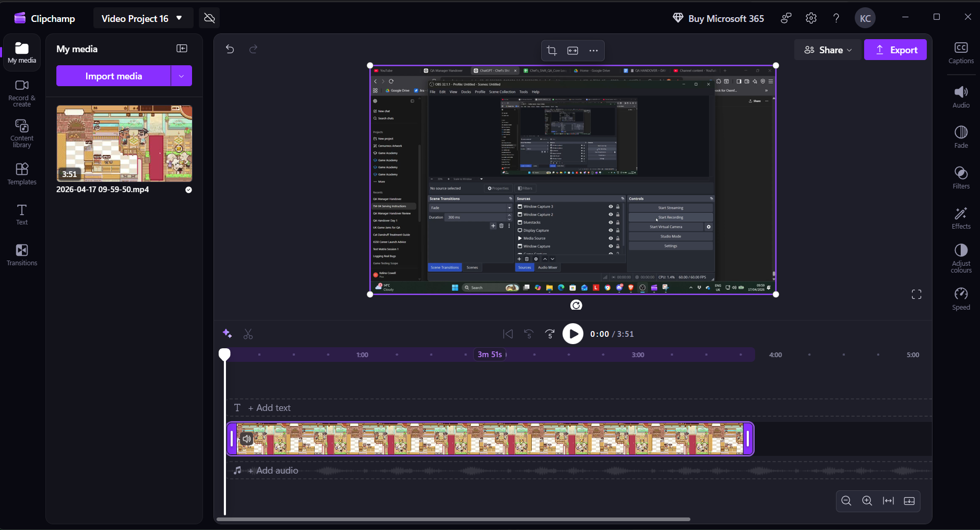Toggle fullscreen preview mode
Screen dimensions: 980x530
point(916,295)
